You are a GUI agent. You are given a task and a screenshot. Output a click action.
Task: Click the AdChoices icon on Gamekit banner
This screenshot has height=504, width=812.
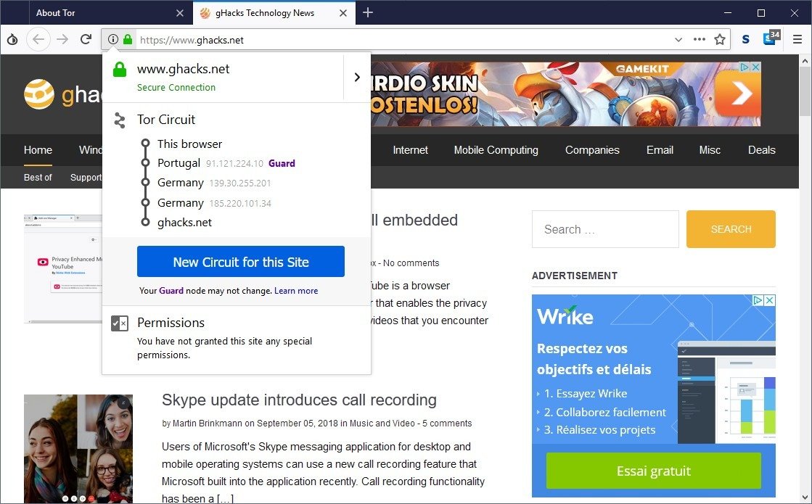(x=745, y=67)
